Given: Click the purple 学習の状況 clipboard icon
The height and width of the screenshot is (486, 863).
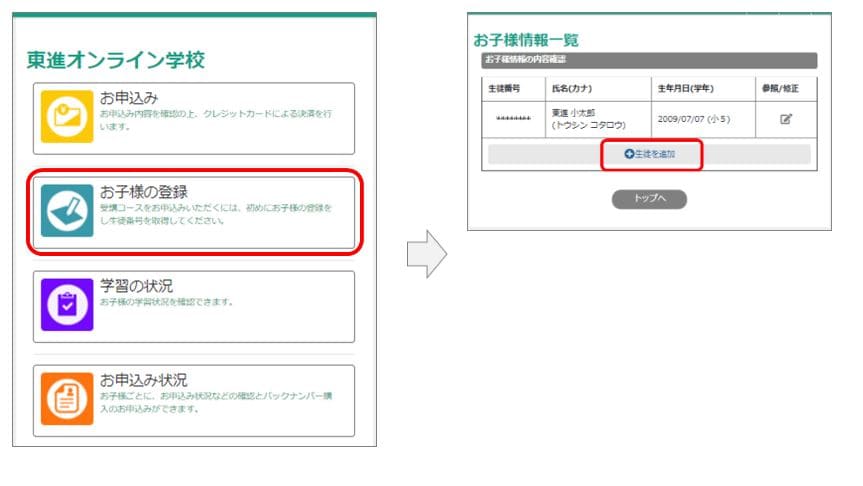Looking at the screenshot, I should coord(67,304).
